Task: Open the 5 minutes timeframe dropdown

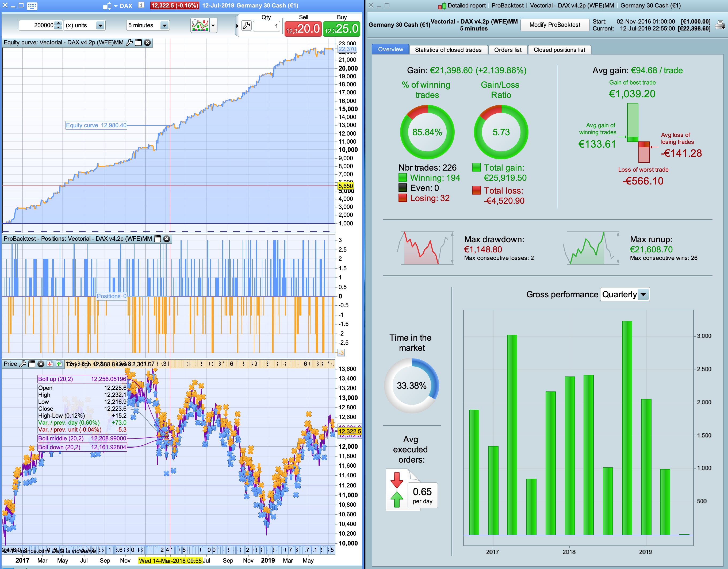Action: click(x=164, y=25)
